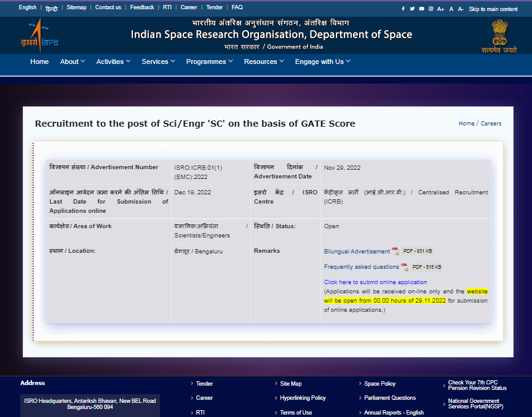Viewport: 532px width, 417px height.
Task: Click the Twitter icon in the header
Action: click(412, 9)
